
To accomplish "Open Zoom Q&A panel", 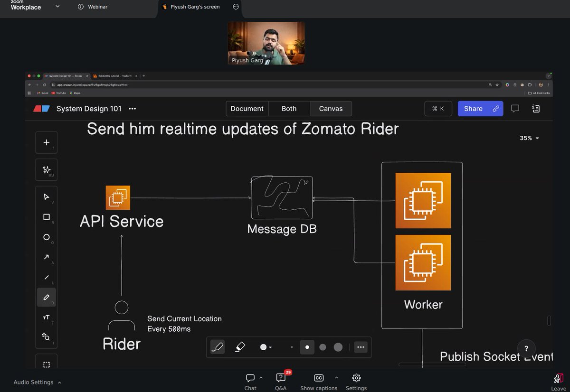I will coord(281,382).
